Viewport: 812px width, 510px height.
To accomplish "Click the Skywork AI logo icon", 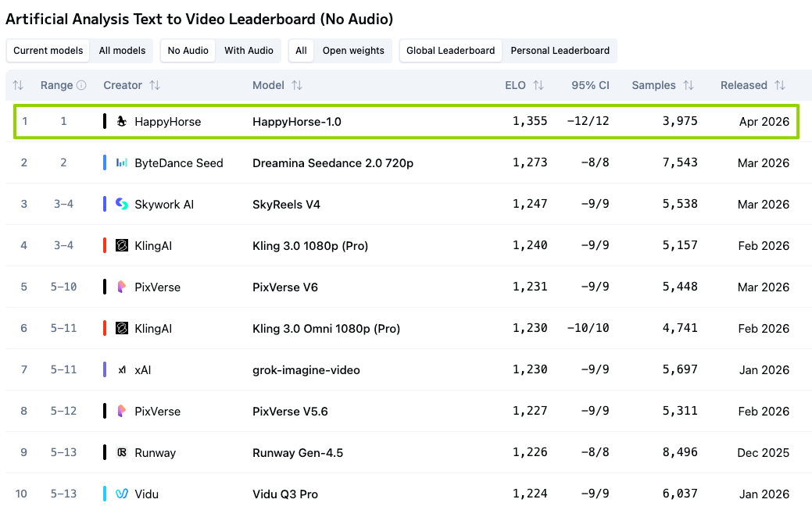I will [121, 204].
